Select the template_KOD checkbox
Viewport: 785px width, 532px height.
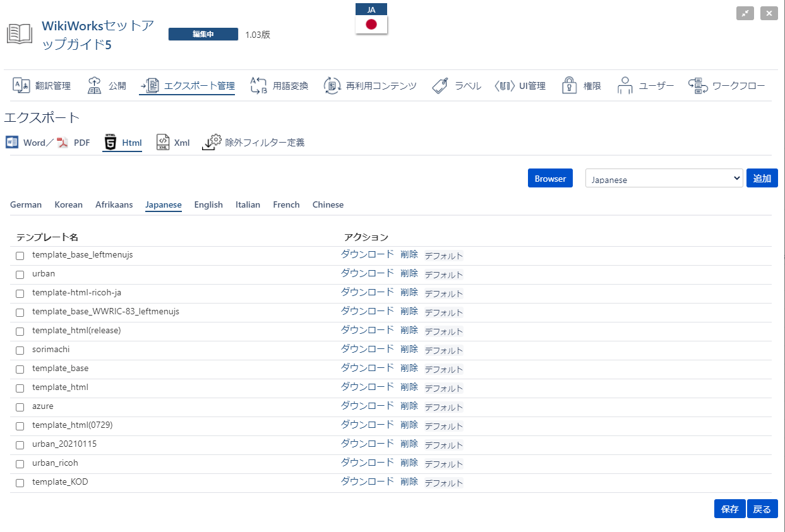coord(20,483)
